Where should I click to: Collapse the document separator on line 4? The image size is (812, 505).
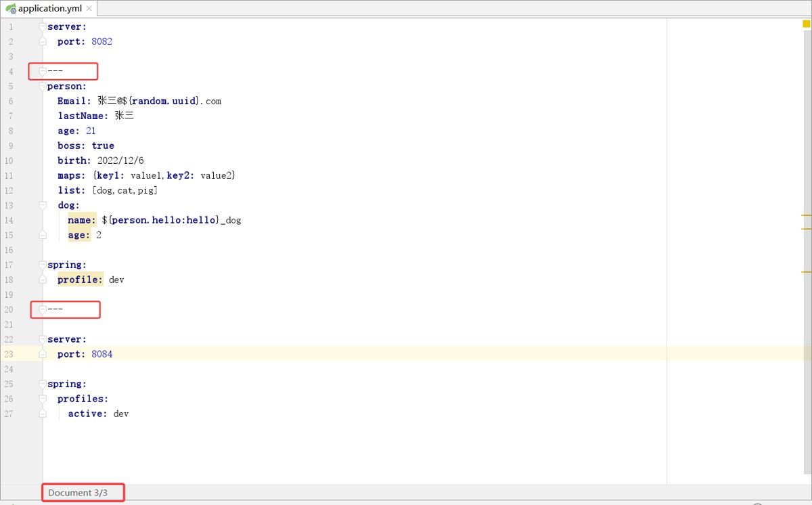coord(43,71)
